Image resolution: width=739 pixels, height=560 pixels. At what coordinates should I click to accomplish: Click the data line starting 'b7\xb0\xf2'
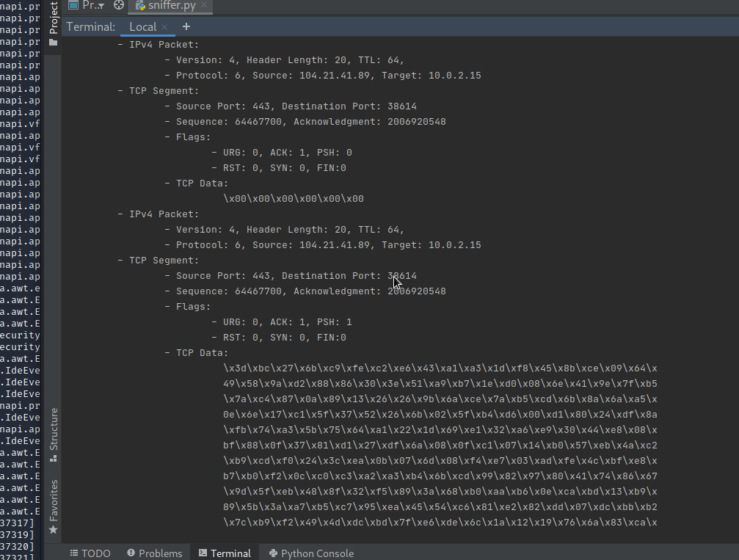tap(440, 476)
